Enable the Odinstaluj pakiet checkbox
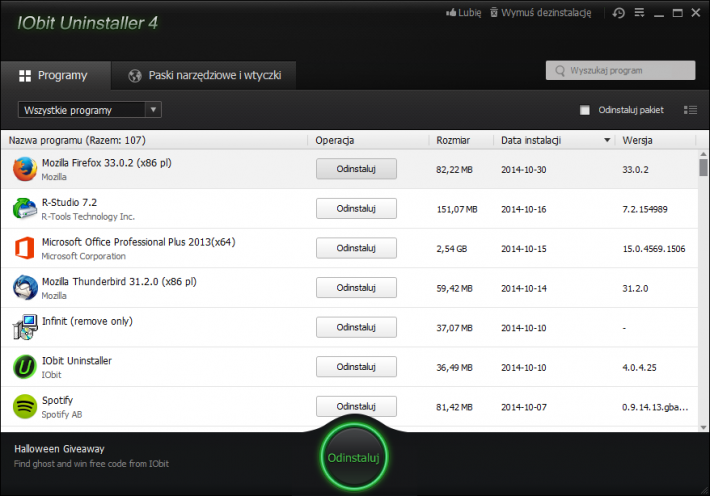Viewport: 710px width, 496px height. (585, 110)
